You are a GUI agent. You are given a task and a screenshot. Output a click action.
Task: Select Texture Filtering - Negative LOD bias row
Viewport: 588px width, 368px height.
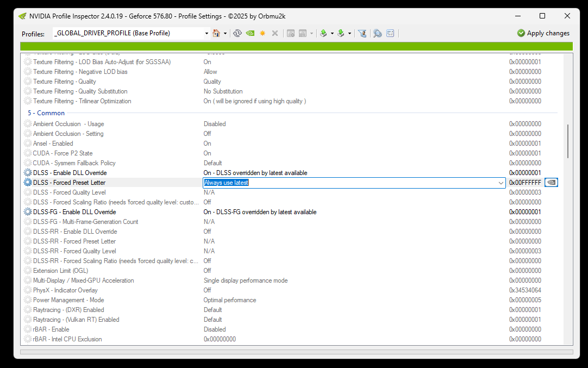coord(291,72)
